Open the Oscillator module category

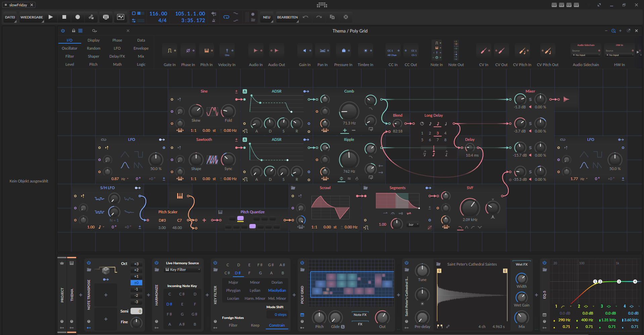(x=69, y=48)
